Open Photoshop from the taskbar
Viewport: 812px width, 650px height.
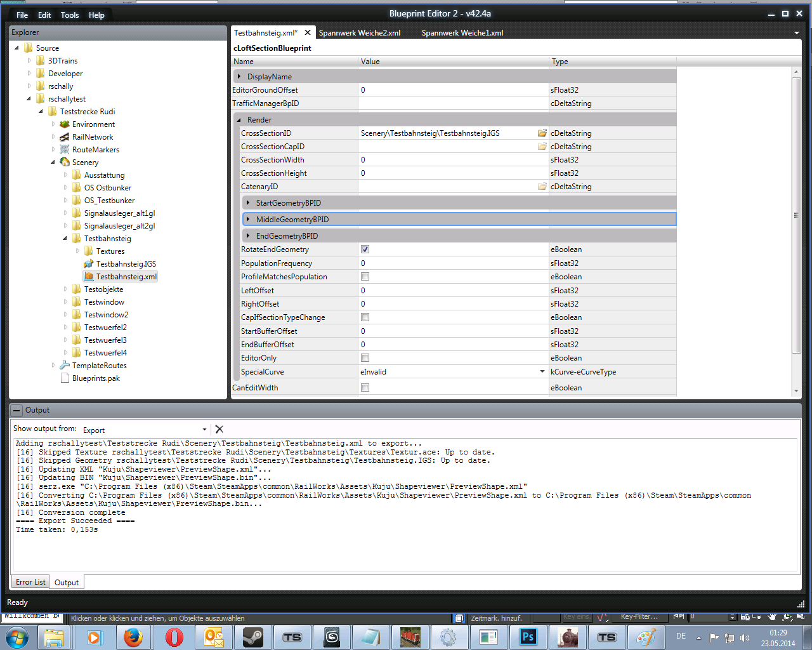(x=528, y=637)
